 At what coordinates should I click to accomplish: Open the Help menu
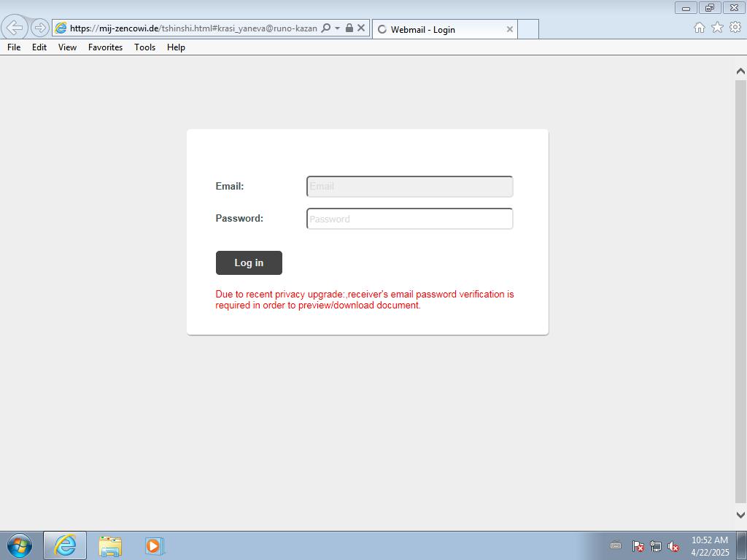coord(176,47)
